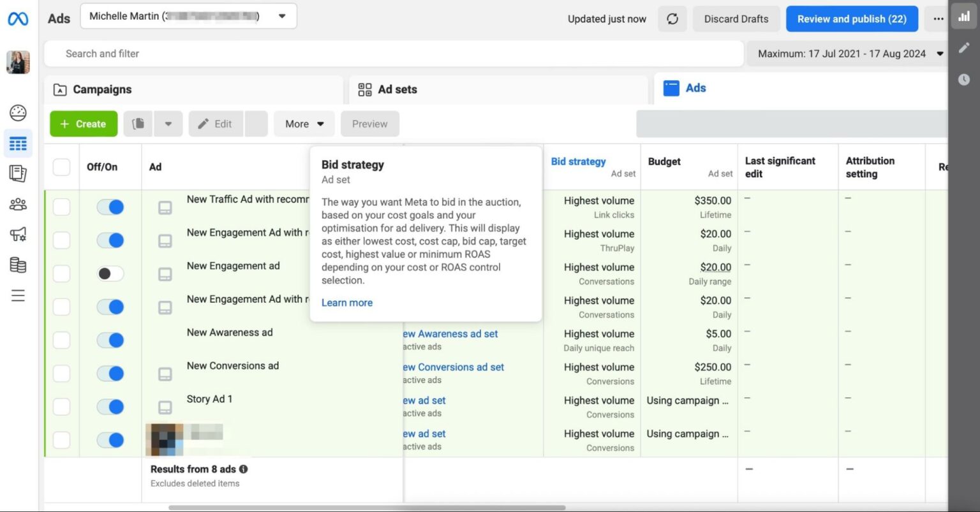Viewport: 980px width, 512px height.
Task: Select the Advertising Settings megaphone icon
Action: [x=18, y=235]
